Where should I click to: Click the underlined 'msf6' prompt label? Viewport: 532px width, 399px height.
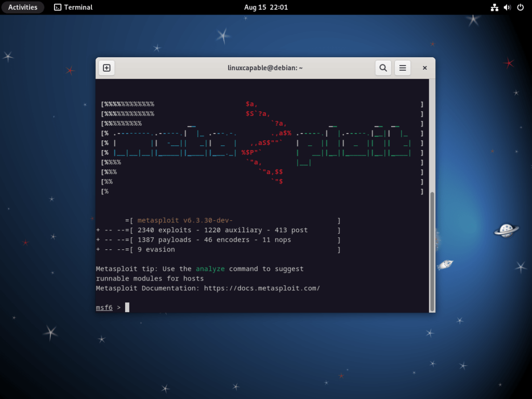[x=104, y=308]
